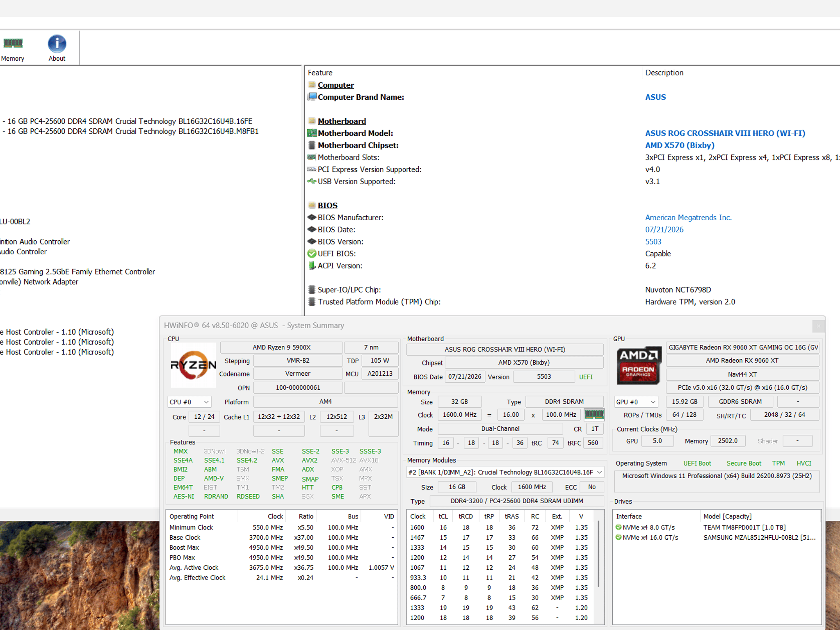Viewport: 840px width, 630px height.
Task: Click the AVX2 feature flag
Action: click(310, 460)
